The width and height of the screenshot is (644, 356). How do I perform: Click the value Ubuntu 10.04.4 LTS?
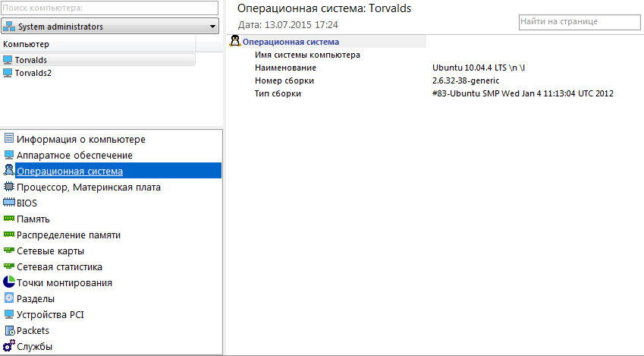click(479, 68)
